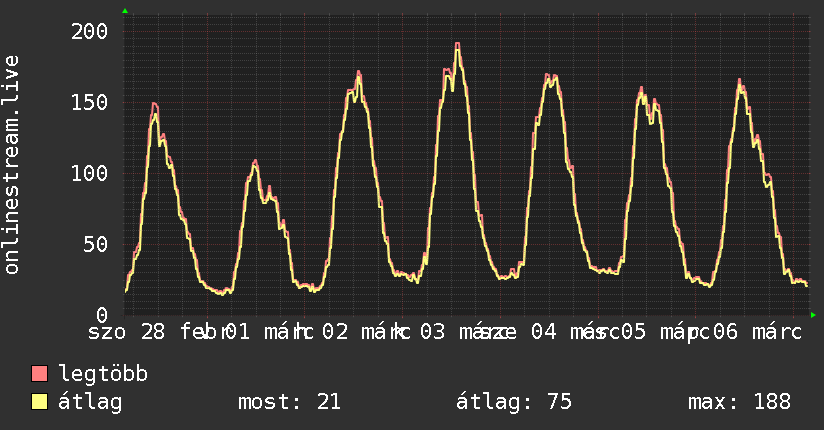Select the legtöbb legend label
Viewport: 824px width, 430px height.
tap(102, 374)
